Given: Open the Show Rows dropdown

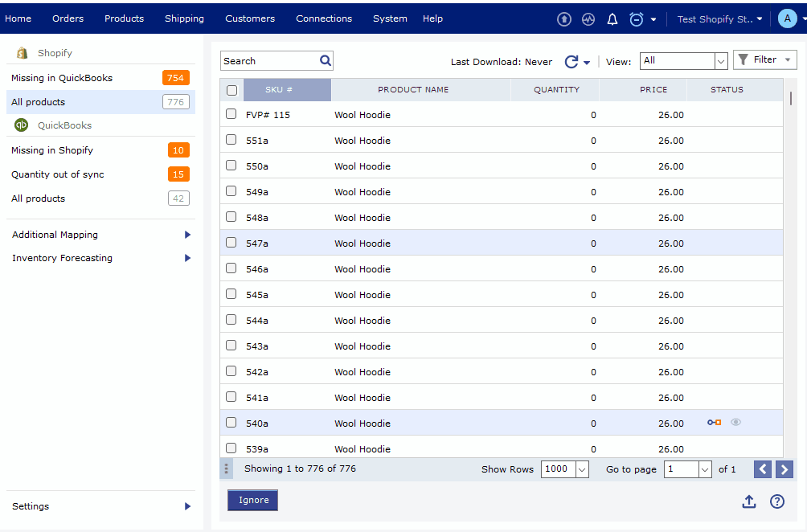Looking at the screenshot, I should click(x=566, y=469).
